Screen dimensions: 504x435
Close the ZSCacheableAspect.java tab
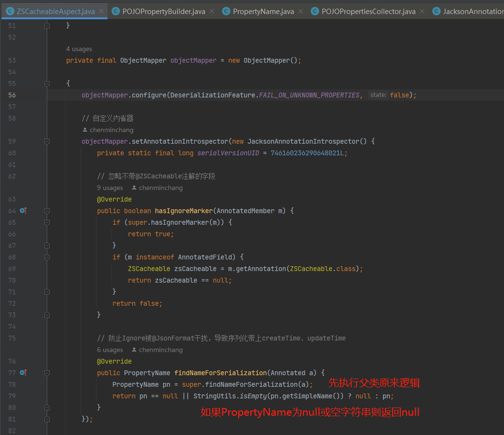click(x=101, y=11)
